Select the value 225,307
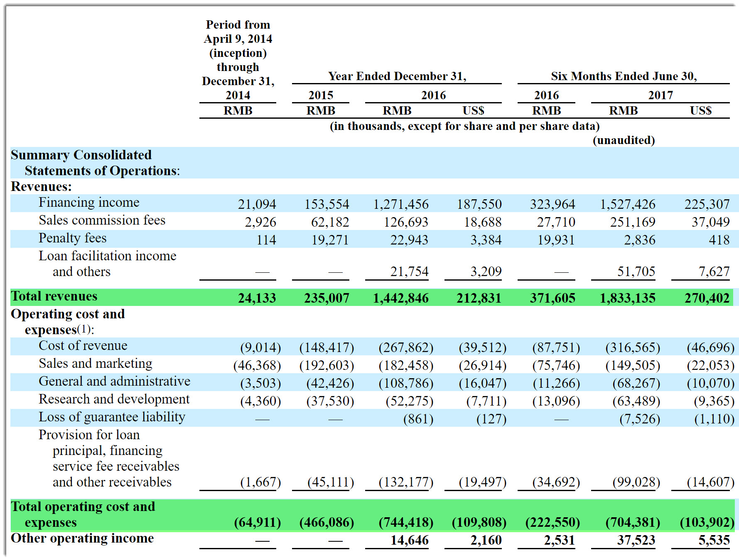Screen dimensions: 739x560 (x=707, y=204)
